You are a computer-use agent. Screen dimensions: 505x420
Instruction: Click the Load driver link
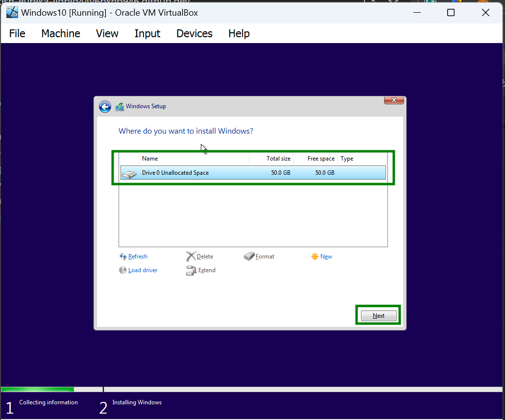click(143, 270)
